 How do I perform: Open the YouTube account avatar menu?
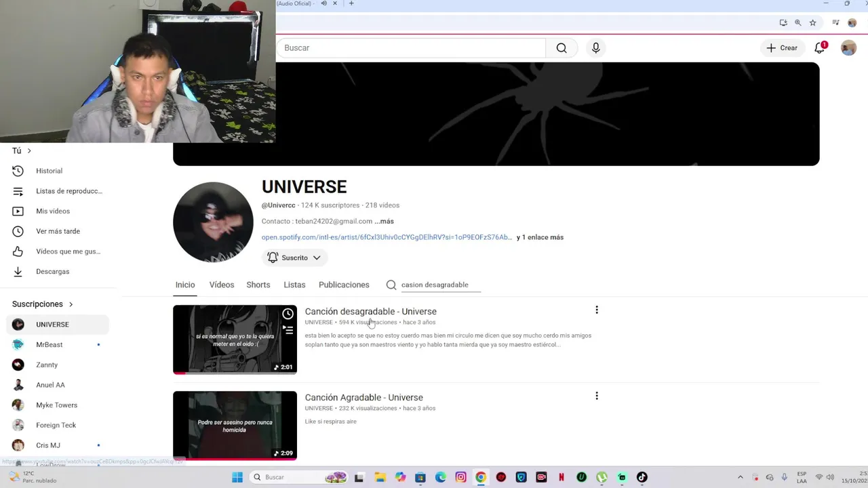(848, 48)
